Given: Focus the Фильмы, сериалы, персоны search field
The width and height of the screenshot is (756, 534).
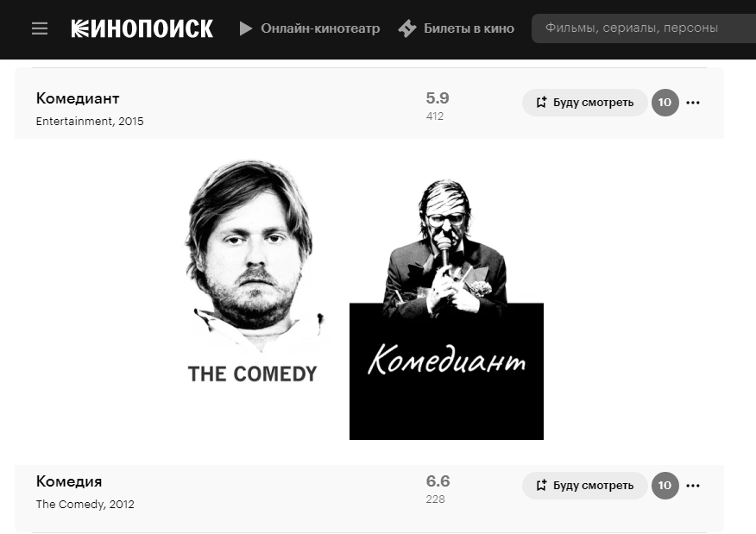Looking at the screenshot, I should pyautogui.click(x=644, y=28).
